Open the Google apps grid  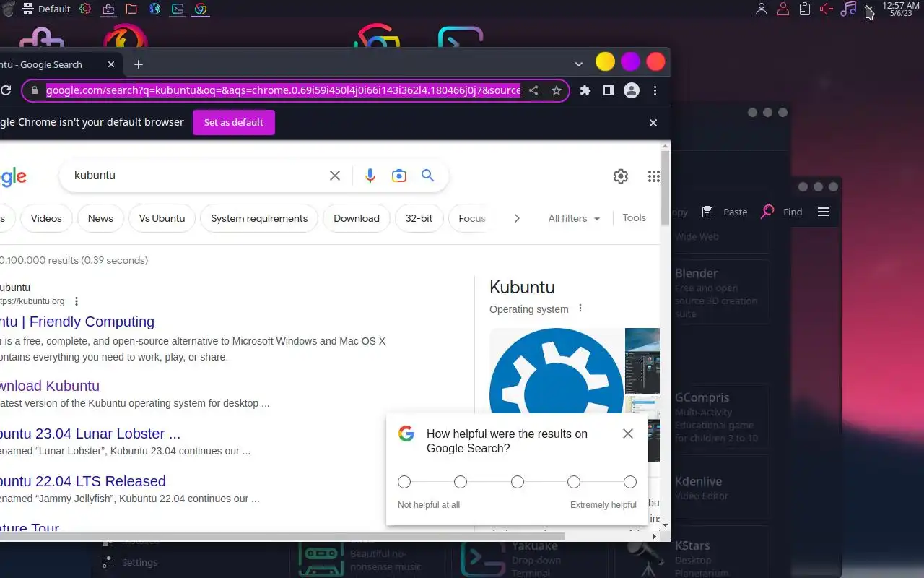tap(654, 176)
